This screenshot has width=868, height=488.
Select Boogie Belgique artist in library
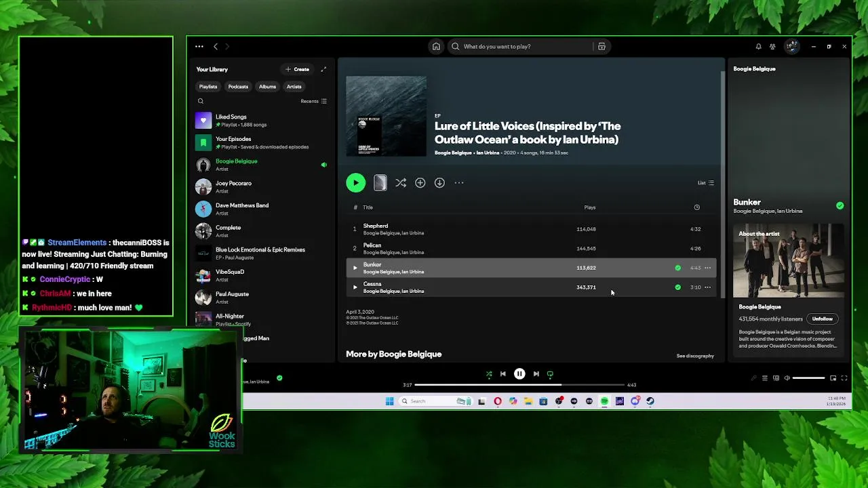(x=262, y=165)
